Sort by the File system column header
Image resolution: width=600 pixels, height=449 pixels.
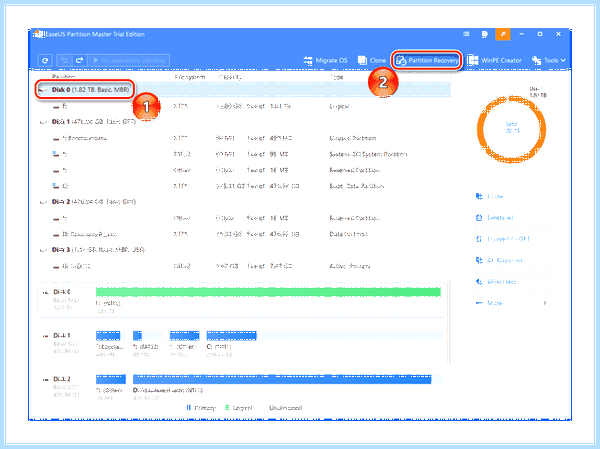(x=189, y=77)
